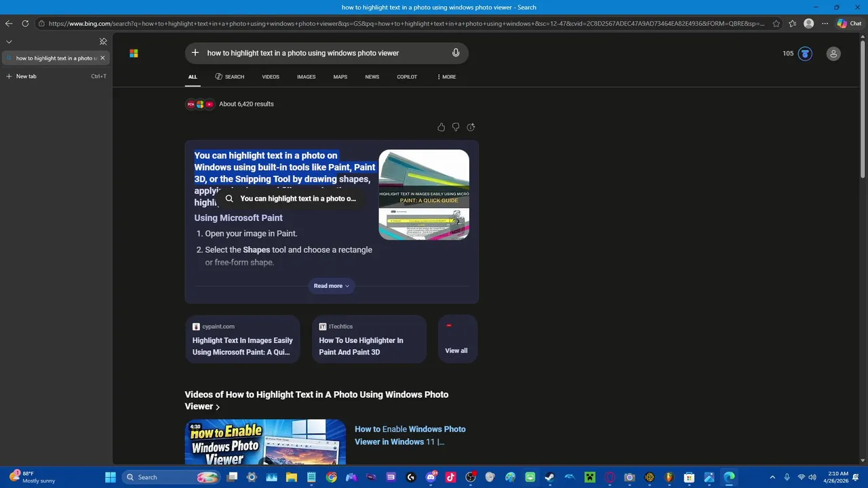Open Microsoft Store from the taskbar
The height and width of the screenshot is (488, 868).
(689, 477)
